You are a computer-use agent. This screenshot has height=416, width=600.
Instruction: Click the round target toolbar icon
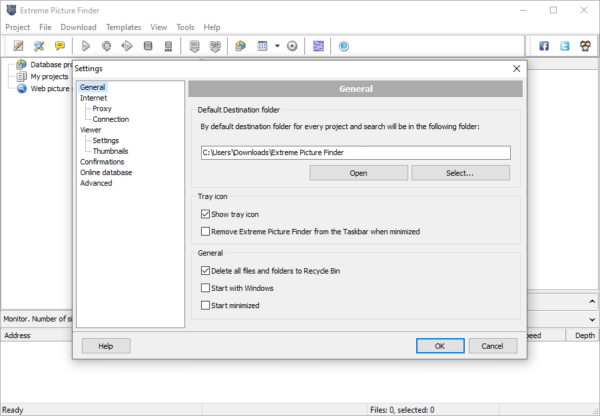(292, 46)
